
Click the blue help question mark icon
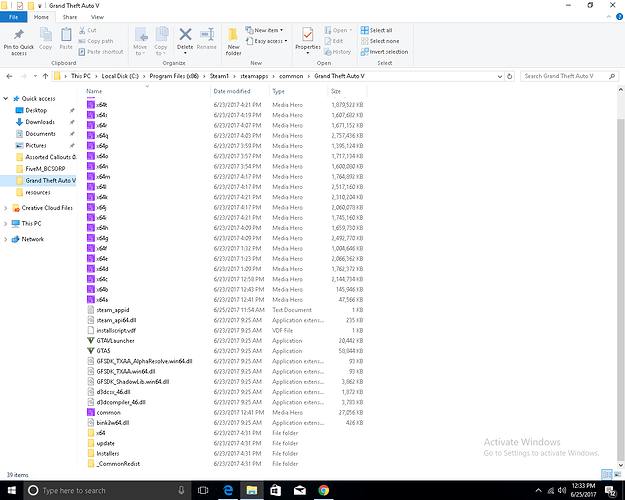click(x=619, y=17)
